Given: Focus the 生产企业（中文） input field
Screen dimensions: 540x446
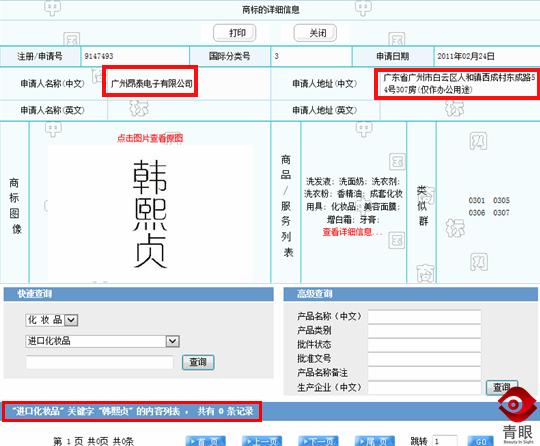Looking at the screenshot, I should pos(424,387).
